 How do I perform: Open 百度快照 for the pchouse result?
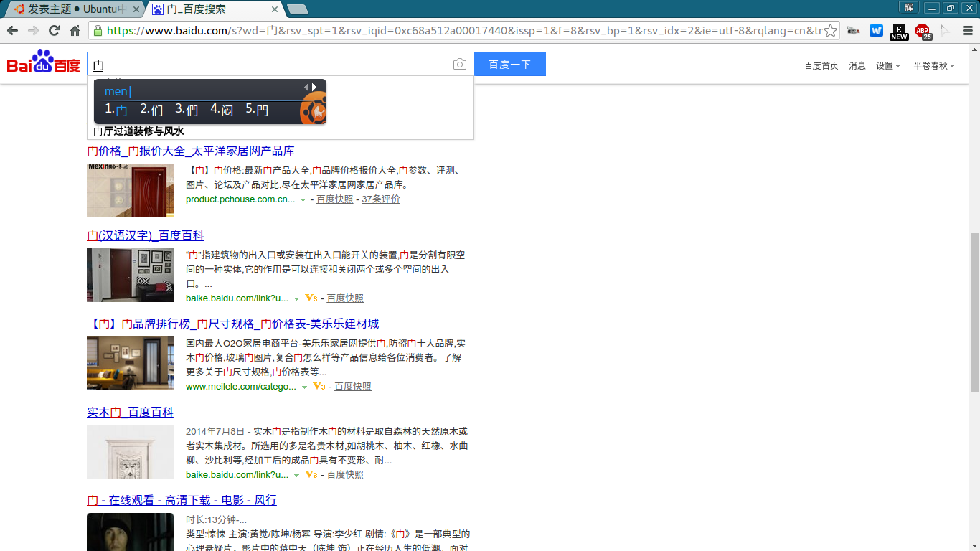pyautogui.click(x=335, y=199)
